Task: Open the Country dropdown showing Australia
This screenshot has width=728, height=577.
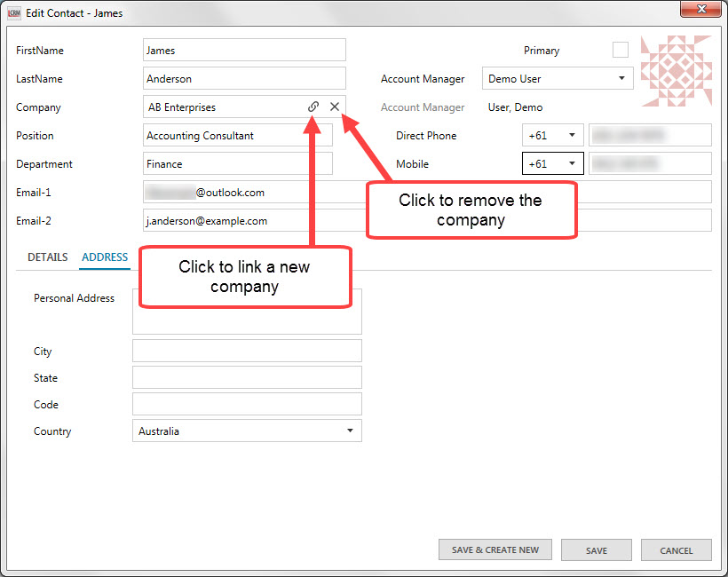Action: [x=247, y=431]
